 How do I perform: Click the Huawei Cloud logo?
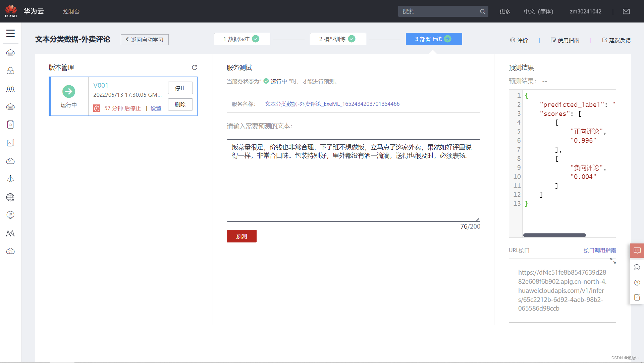[x=11, y=11]
